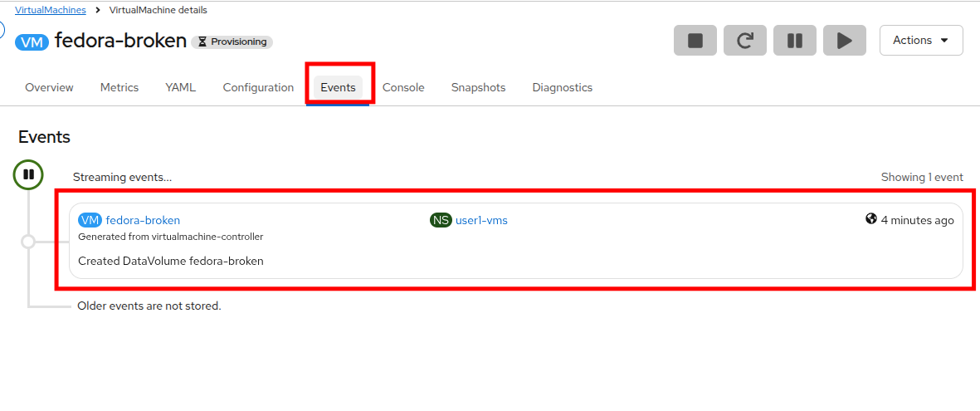Click the globe icon next to timestamp
This screenshot has width=980, height=411.
coord(870,219)
